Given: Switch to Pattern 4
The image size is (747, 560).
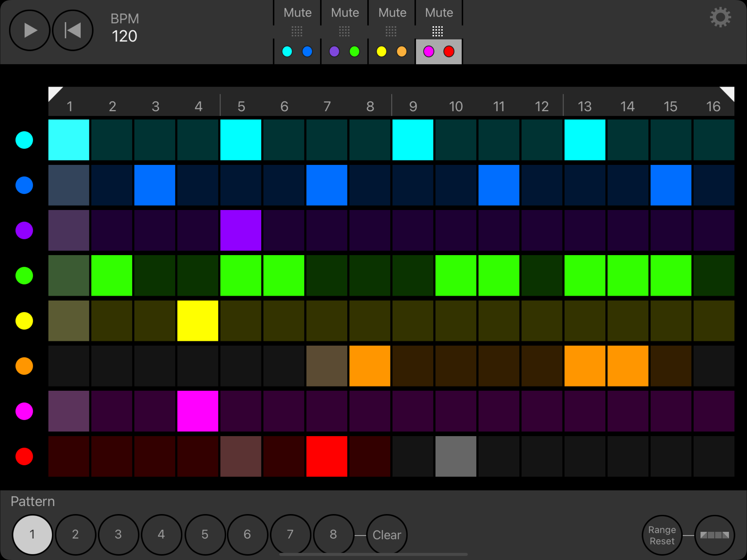Looking at the screenshot, I should 161,535.
